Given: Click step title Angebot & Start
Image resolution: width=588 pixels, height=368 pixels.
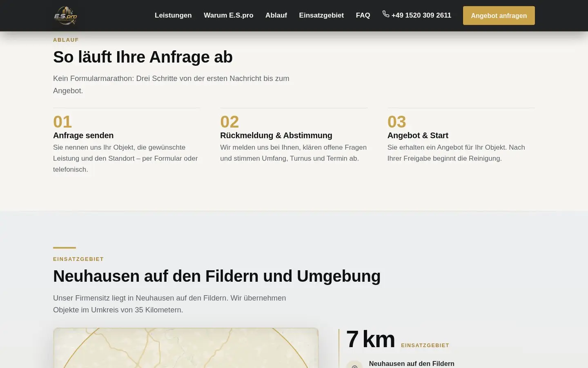Looking at the screenshot, I should click(418, 135).
